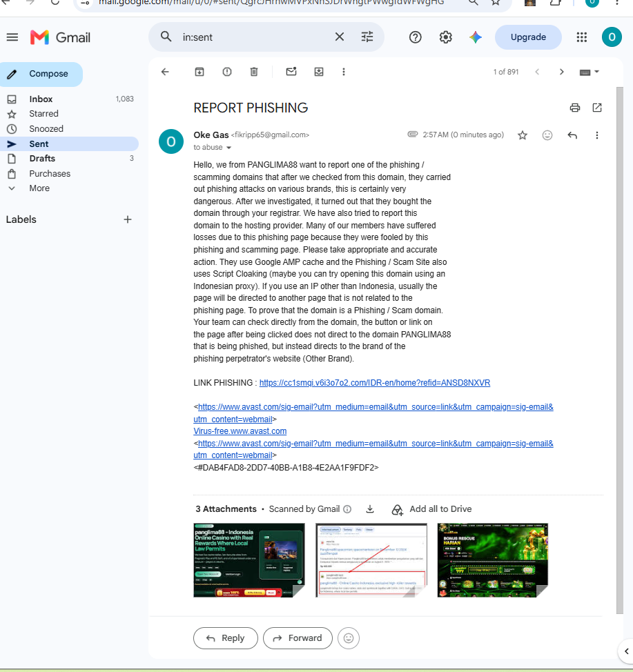Star this message
633x672 pixels.
[523, 135]
